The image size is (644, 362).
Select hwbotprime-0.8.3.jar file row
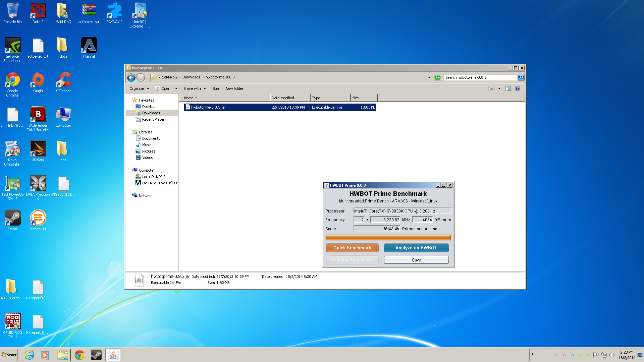click(x=280, y=107)
